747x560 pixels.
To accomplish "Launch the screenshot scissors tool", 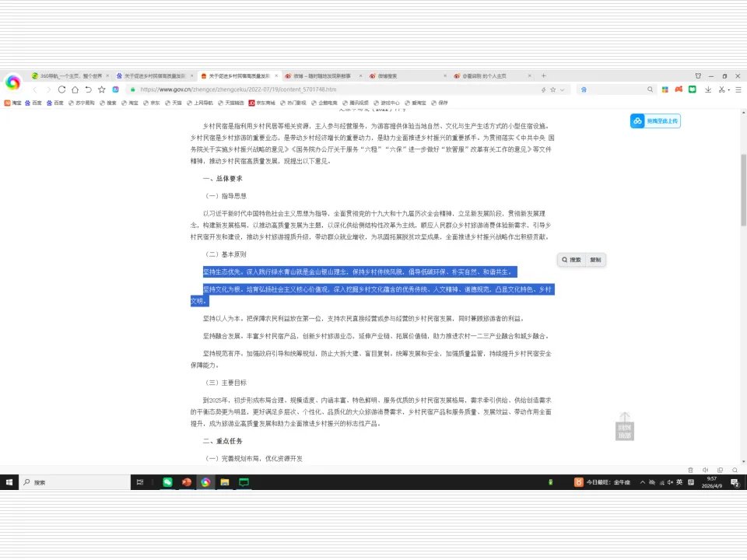I will point(721,89).
